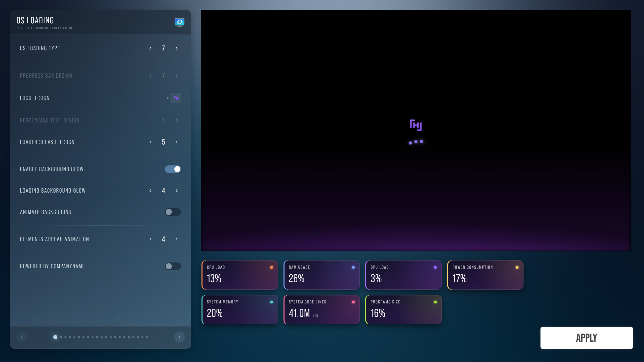Increase Elements Appear Animation value
644x362 pixels.
click(177, 239)
